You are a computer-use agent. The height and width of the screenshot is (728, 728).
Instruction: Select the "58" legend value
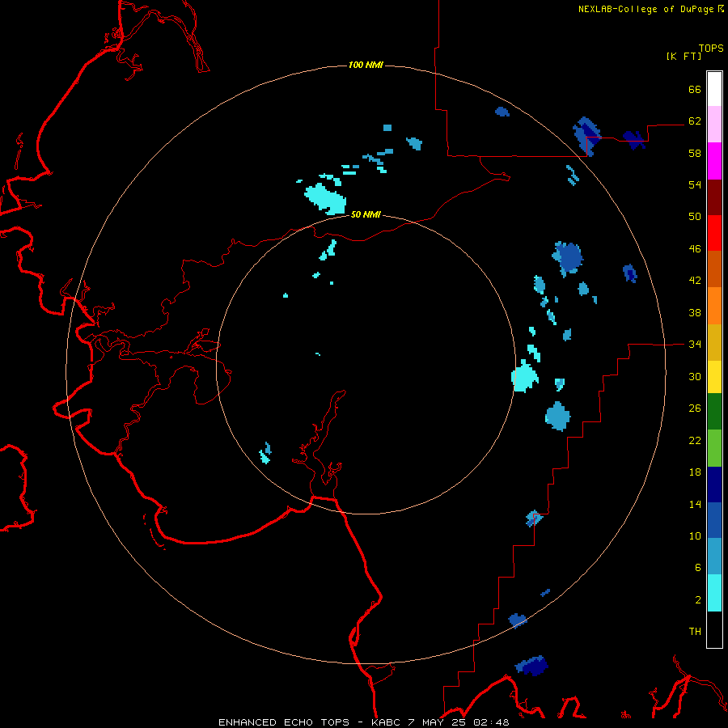click(695, 153)
